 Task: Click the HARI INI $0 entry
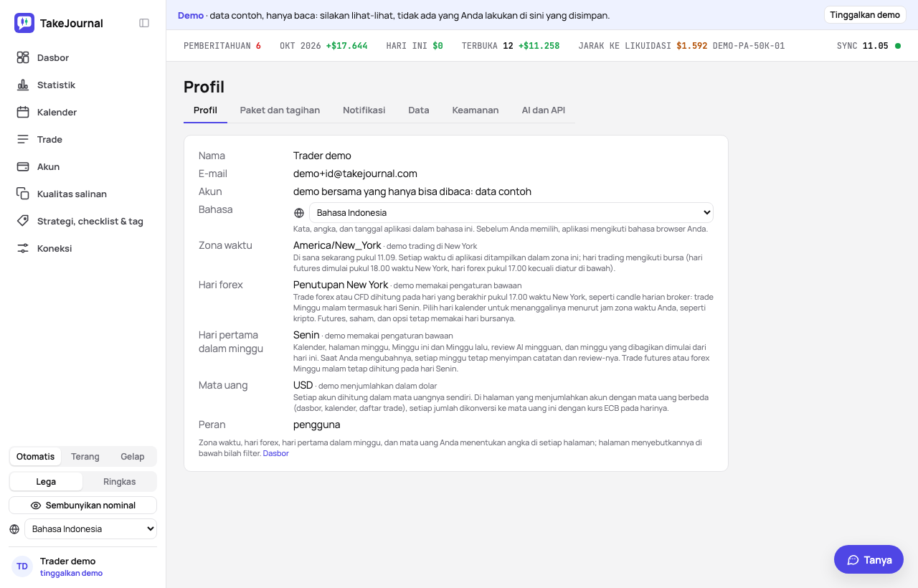pos(415,46)
